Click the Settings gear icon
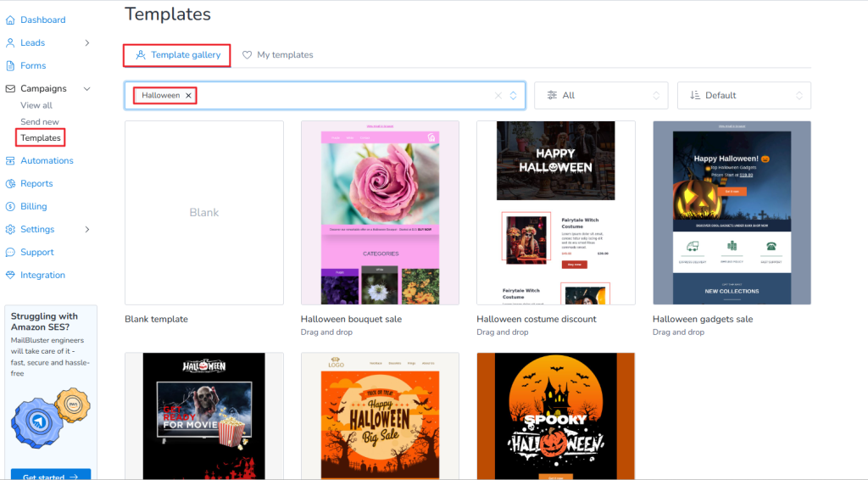 (x=10, y=229)
